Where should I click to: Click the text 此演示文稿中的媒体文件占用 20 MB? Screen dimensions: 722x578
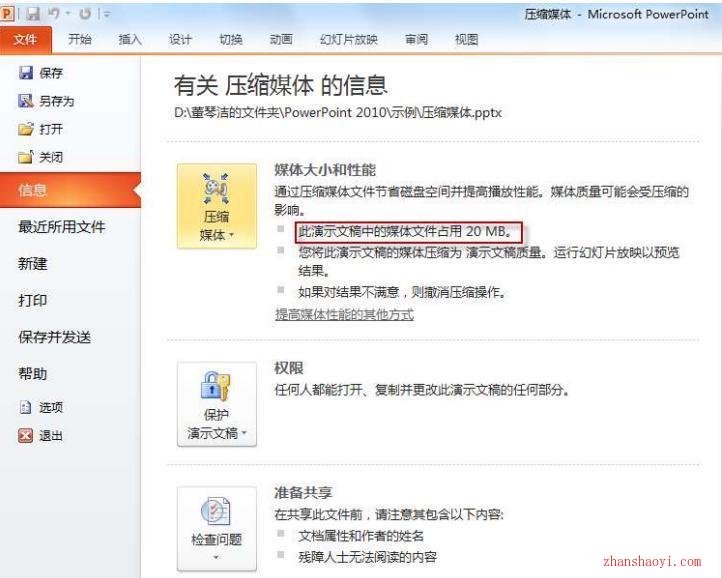click(x=405, y=231)
